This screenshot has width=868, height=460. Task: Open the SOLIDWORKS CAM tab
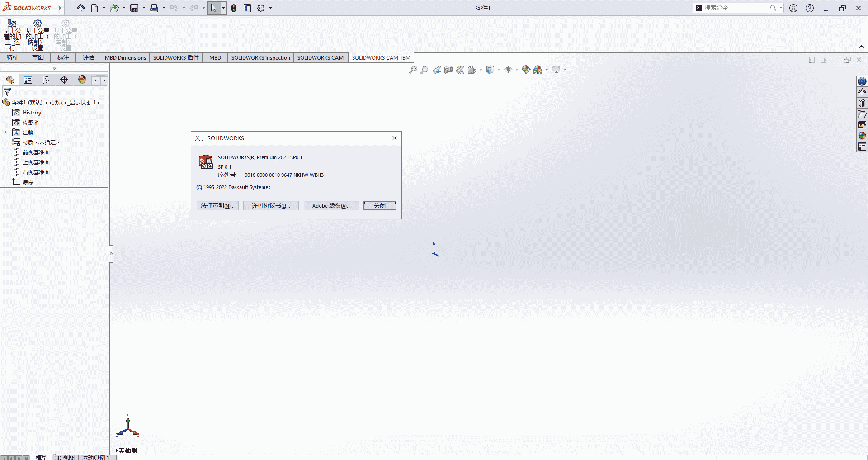(x=321, y=57)
